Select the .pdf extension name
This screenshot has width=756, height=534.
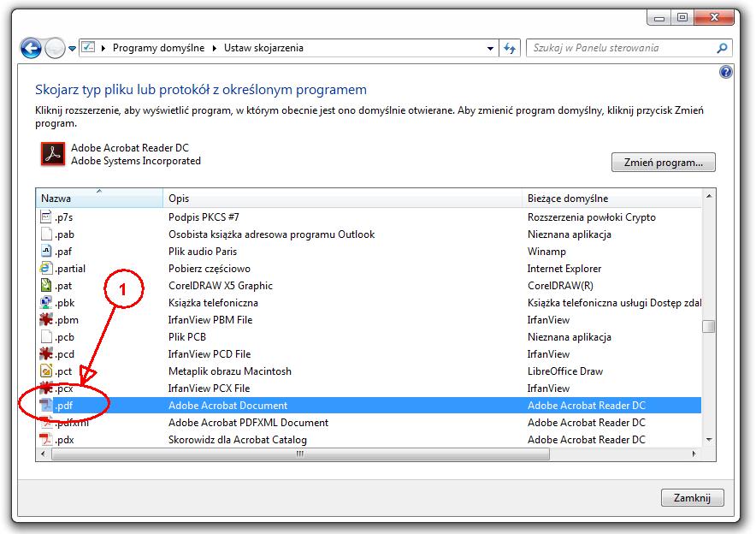63,406
